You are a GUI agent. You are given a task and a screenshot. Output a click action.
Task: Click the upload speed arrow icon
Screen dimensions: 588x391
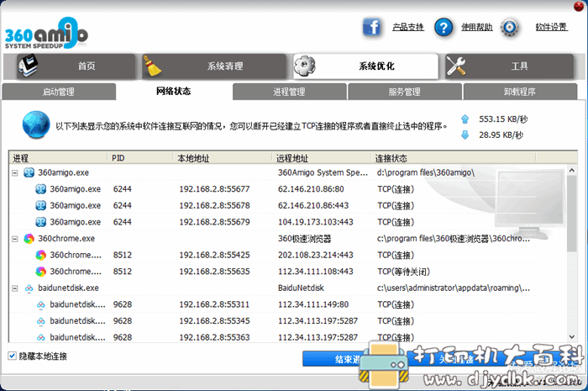(465, 119)
